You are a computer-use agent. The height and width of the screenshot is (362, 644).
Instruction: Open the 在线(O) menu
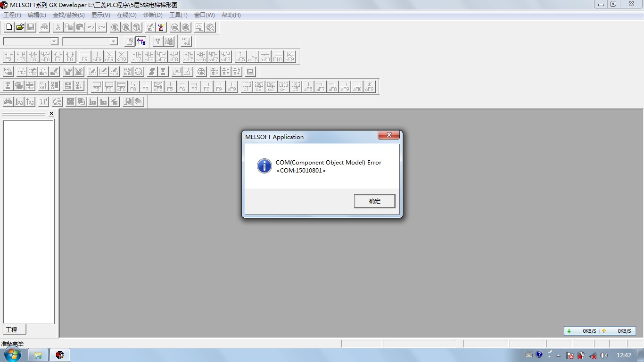pyautogui.click(x=126, y=15)
